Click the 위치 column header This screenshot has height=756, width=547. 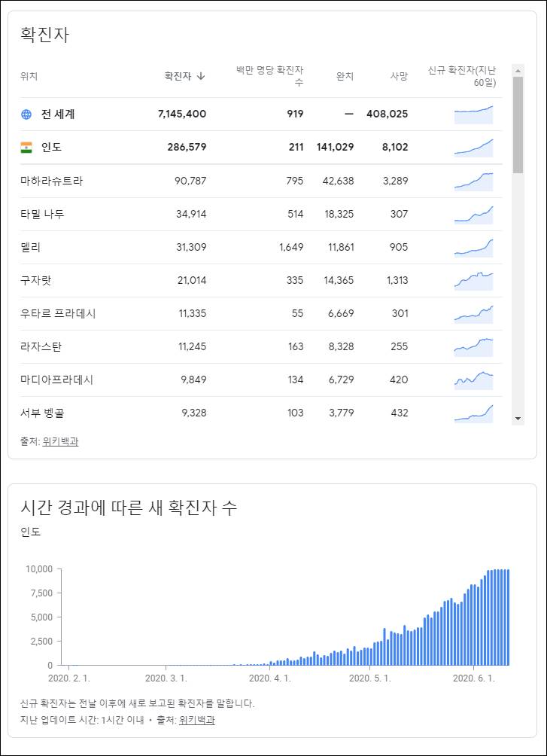(x=29, y=76)
